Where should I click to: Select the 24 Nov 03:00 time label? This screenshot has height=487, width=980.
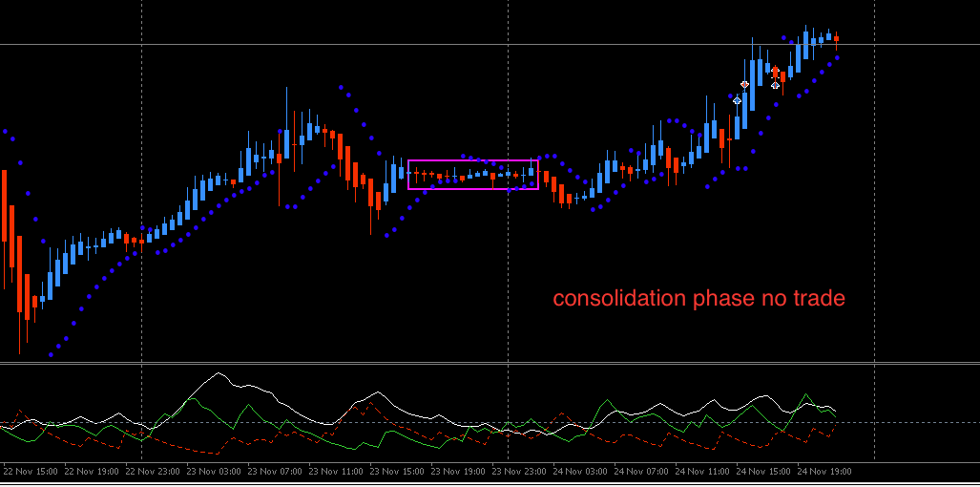[x=580, y=471]
